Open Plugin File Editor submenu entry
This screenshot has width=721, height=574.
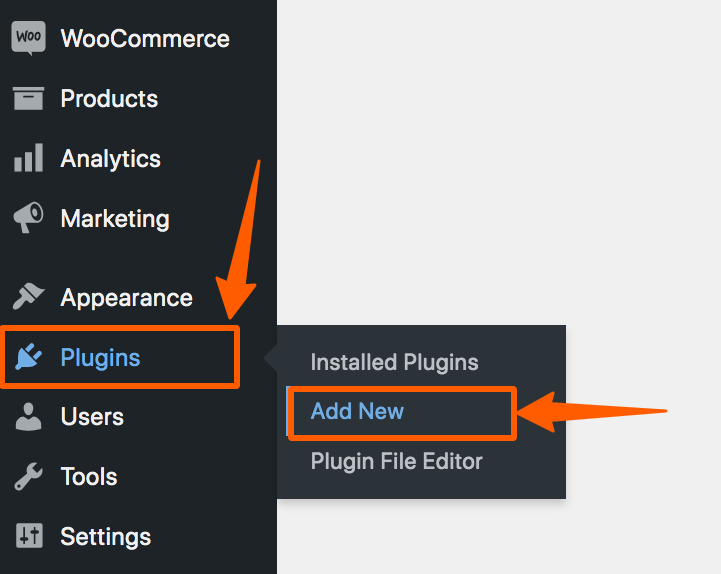(x=397, y=461)
